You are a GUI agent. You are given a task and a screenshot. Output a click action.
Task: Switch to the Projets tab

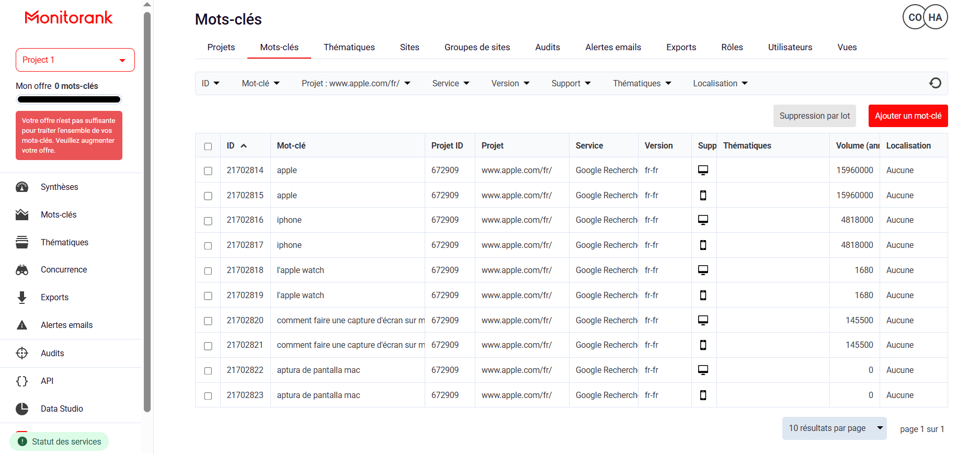[x=221, y=47]
